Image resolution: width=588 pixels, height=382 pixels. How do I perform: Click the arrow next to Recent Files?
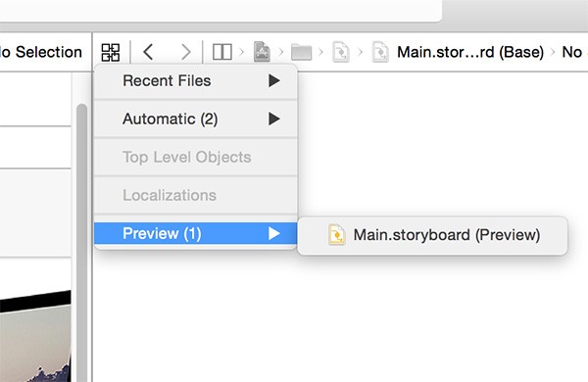tap(274, 80)
